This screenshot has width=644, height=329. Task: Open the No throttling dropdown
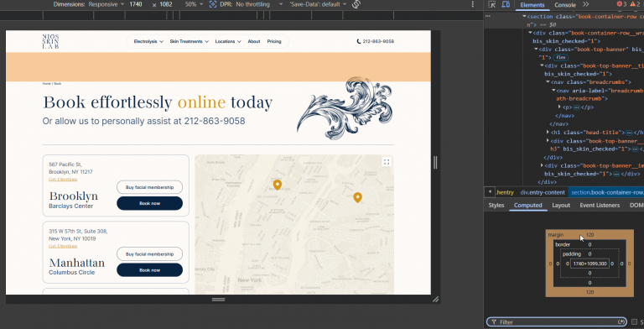259,4
